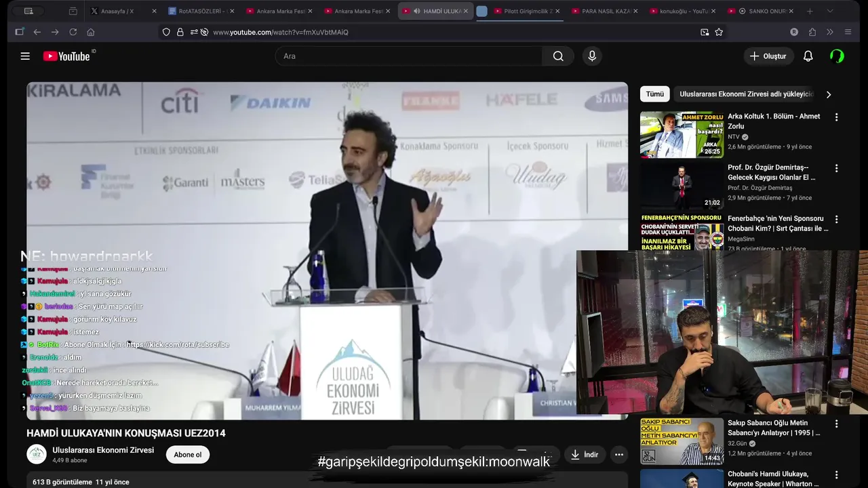Open the YouTube guide hamburger menu
Image resolution: width=868 pixels, height=488 pixels.
tap(25, 56)
